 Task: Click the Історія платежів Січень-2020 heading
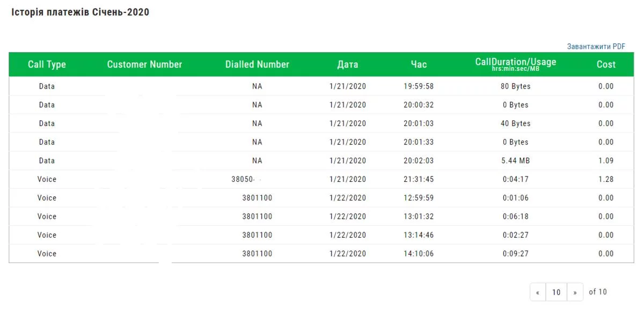click(x=80, y=12)
